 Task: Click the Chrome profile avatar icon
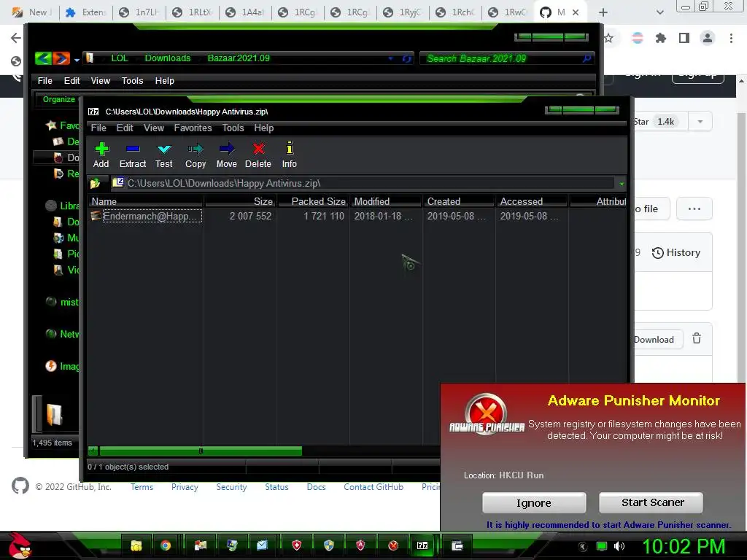click(x=708, y=38)
